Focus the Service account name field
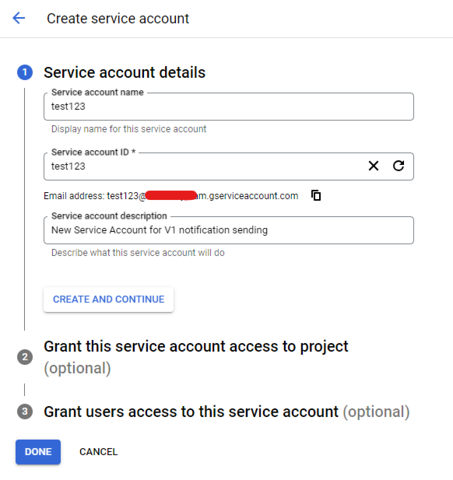The width and height of the screenshot is (453, 480). point(229,106)
